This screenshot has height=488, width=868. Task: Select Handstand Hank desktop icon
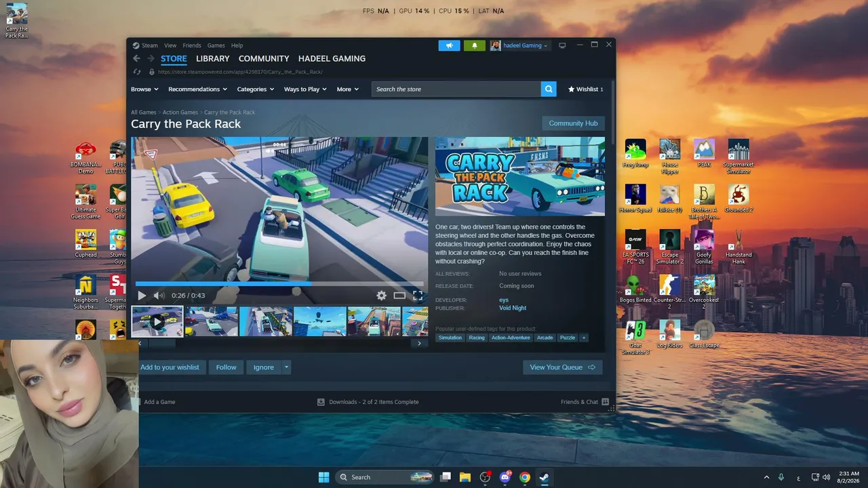pos(738,247)
